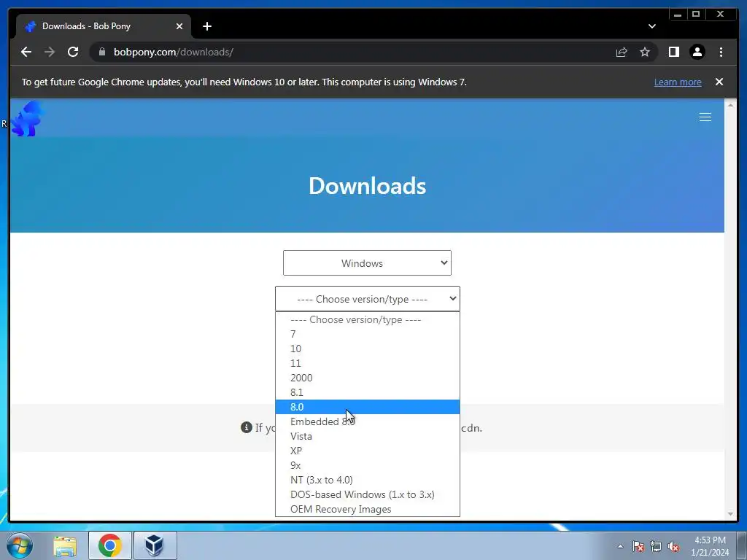Click the scrollbar up arrow
This screenshot has height=560, width=747.
pos(730,105)
